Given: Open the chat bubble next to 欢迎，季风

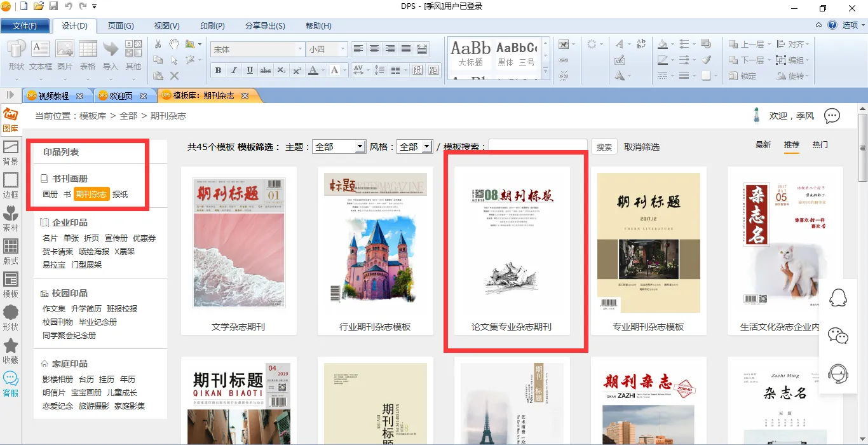Looking at the screenshot, I should click(x=832, y=116).
